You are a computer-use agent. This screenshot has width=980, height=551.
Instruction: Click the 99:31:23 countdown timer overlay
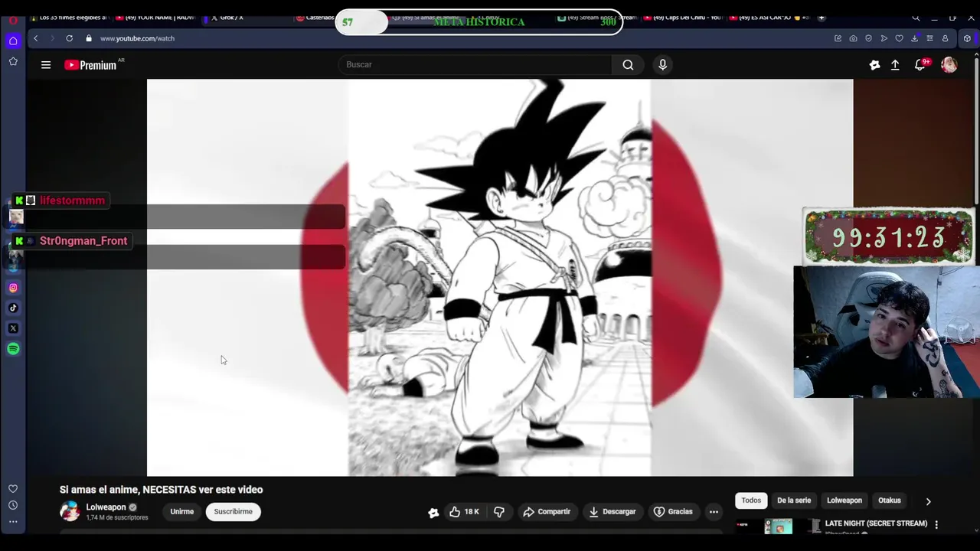coord(888,236)
